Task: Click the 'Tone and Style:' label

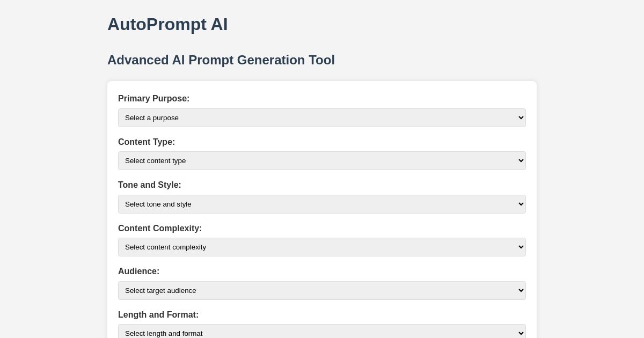Action: (150, 185)
